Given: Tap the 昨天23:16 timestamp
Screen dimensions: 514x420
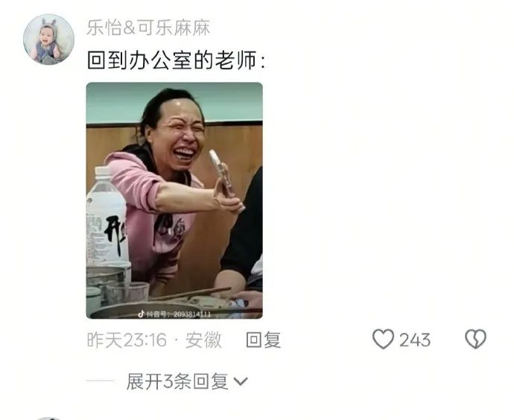Looking at the screenshot, I should [127, 340].
